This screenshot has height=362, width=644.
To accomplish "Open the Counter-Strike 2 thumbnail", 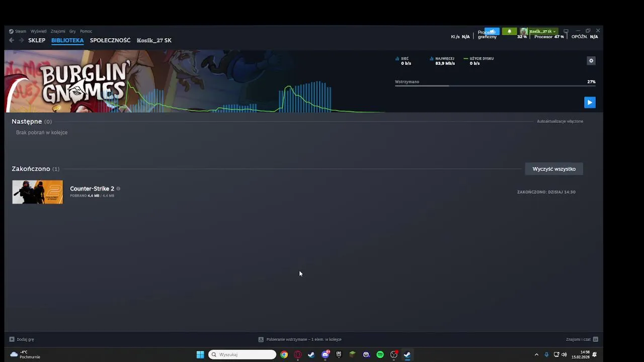I will pyautogui.click(x=38, y=192).
